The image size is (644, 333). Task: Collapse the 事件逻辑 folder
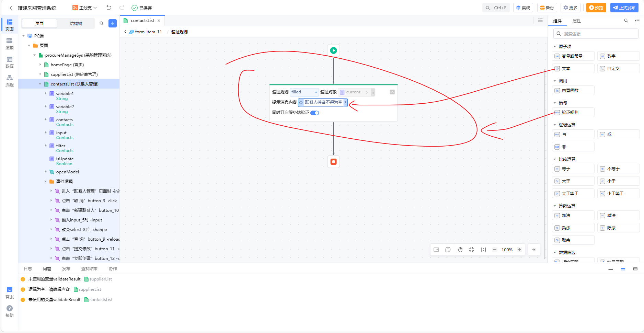pos(46,181)
